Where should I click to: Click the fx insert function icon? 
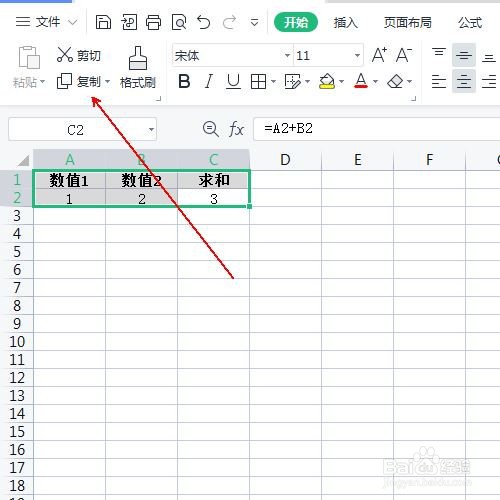(x=236, y=129)
